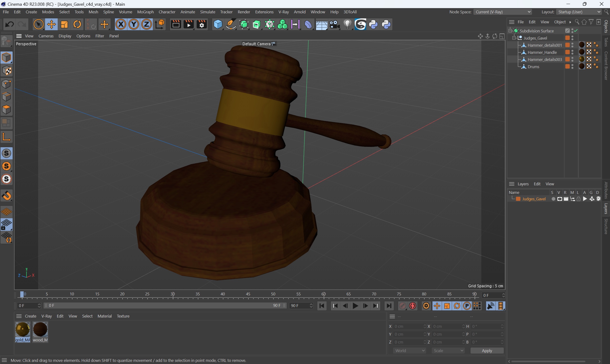Click the Judges_Gavel layer color swatch
The width and height of the screenshot is (610, 364).
[518, 199]
